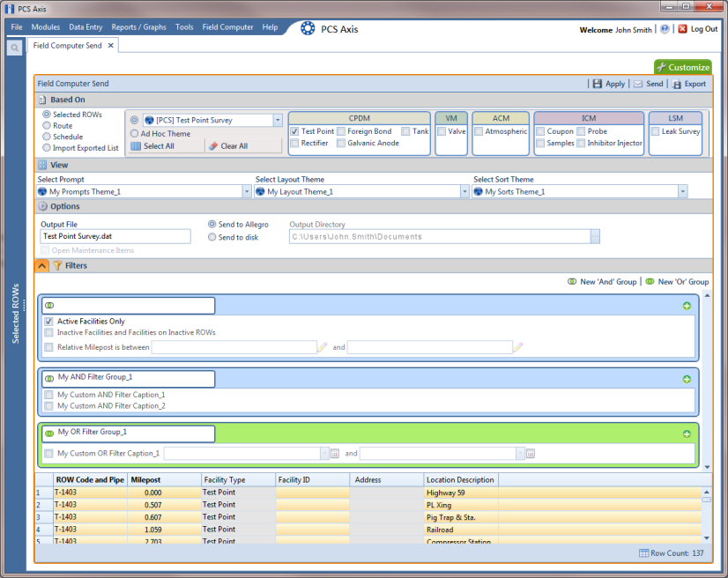Collapse the Filters section arrow
728x578 pixels.
coord(41,265)
